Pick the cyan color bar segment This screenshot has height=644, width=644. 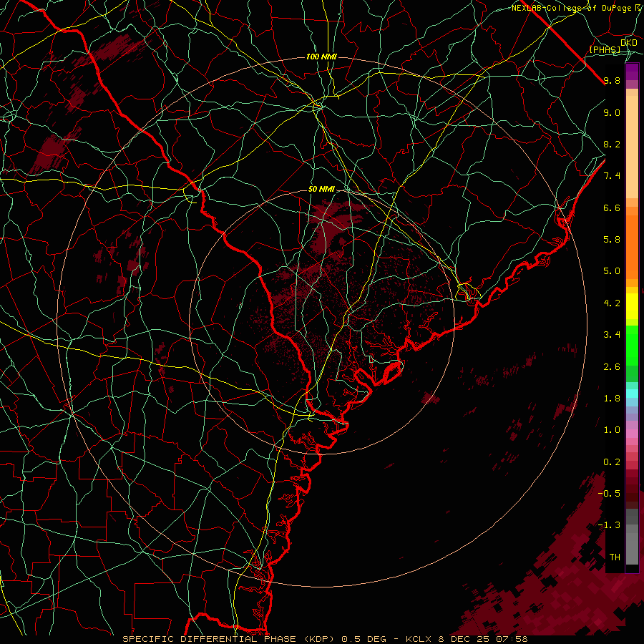point(632,394)
